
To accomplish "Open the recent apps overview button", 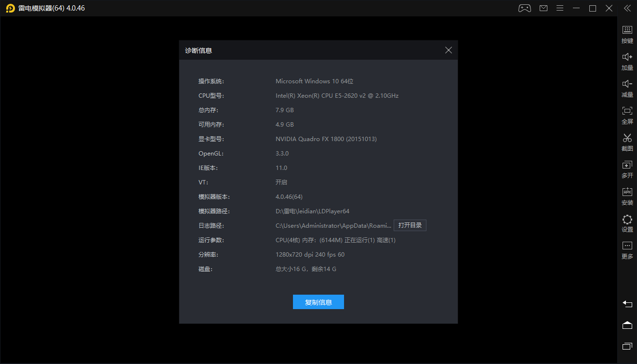I will [x=627, y=346].
